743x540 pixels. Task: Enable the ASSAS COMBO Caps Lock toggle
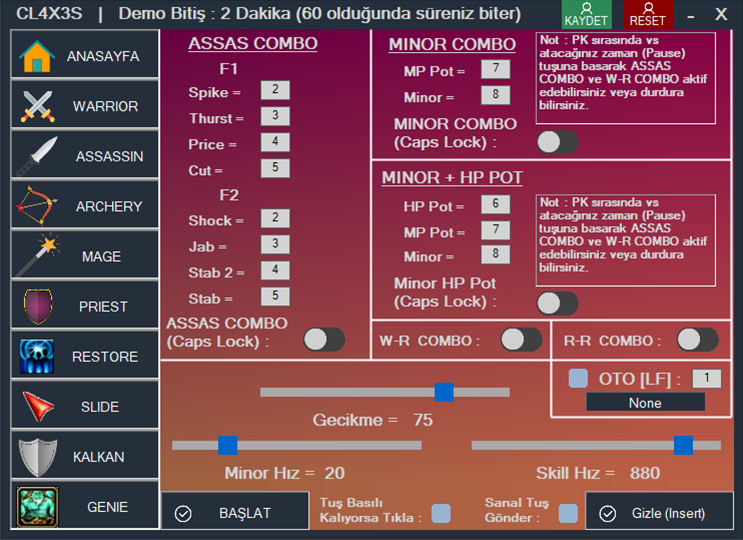(323, 340)
